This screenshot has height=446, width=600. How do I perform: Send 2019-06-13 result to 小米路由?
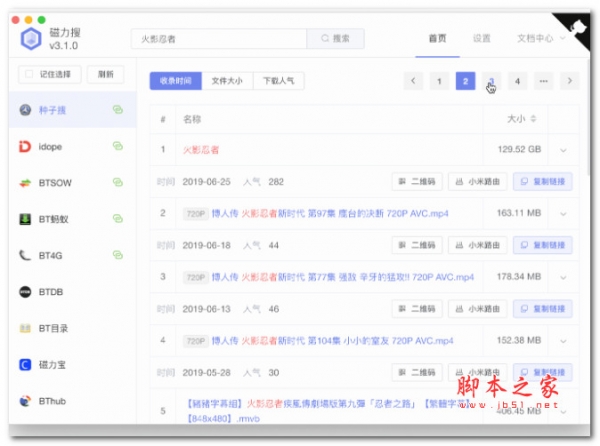coord(478,309)
